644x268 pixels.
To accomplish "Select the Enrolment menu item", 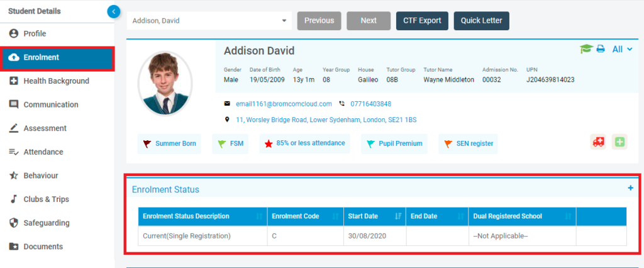I will click(x=57, y=57).
